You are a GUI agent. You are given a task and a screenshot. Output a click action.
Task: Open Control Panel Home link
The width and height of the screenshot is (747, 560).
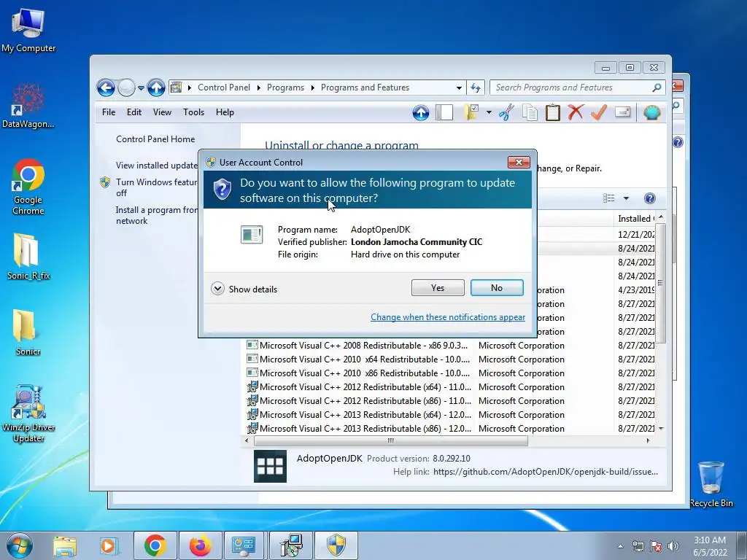(x=155, y=139)
